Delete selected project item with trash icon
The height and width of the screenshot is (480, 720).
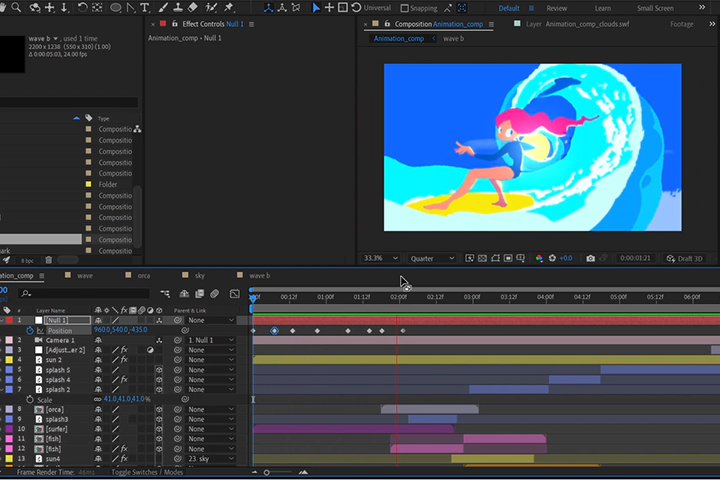[49, 260]
